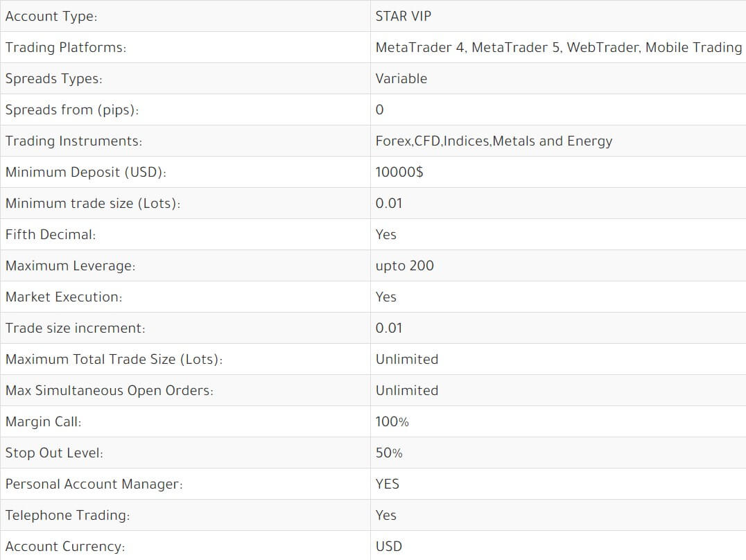746x560 pixels.
Task: Click the Market Execution label
Action: (x=64, y=297)
